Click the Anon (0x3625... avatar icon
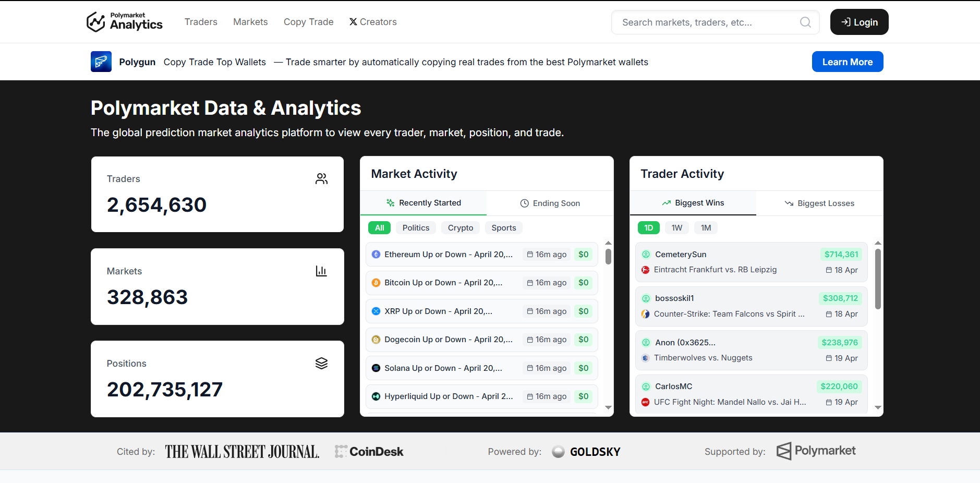The height and width of the screenshot is (483, 980). [646, 343]
